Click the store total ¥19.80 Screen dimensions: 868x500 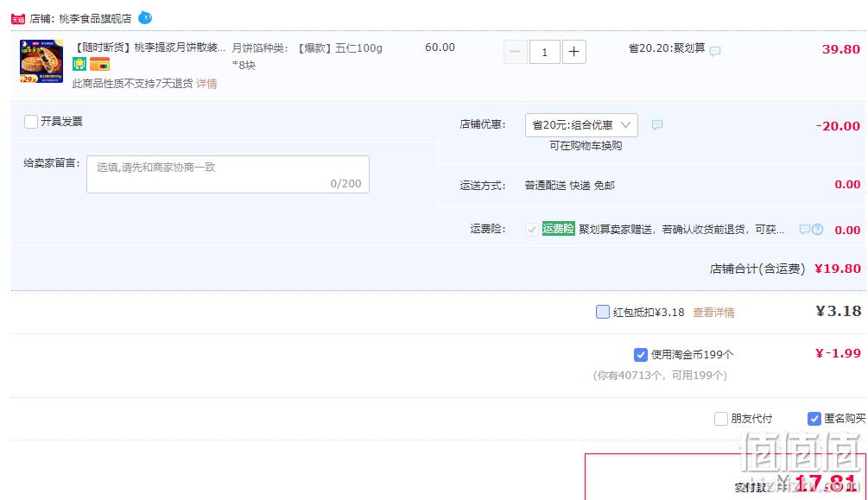838,269
